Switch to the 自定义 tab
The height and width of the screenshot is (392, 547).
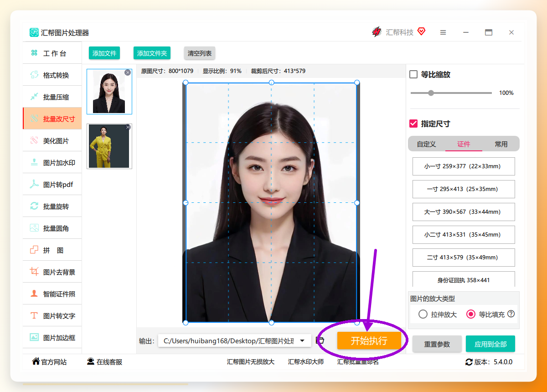[x=426, y=144]
